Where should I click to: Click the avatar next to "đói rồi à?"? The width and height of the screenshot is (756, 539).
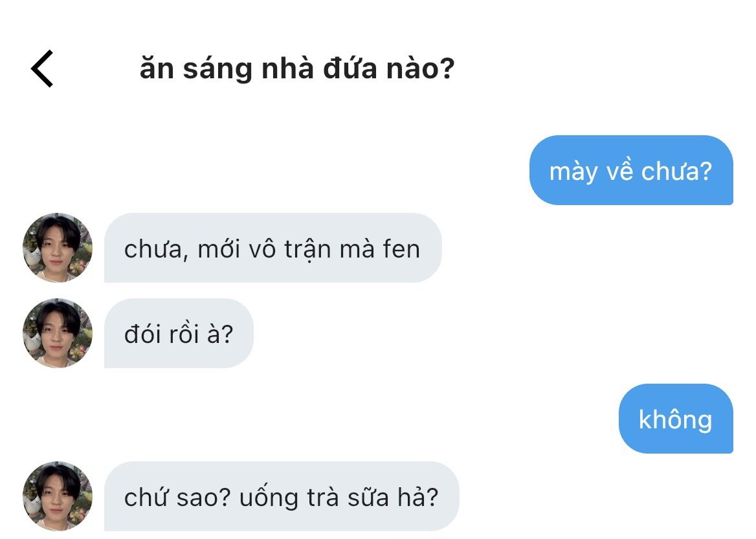tap(58, 333)
